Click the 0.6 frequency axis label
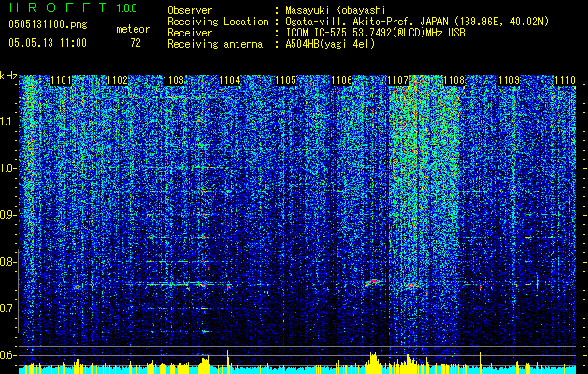Screen dimensions: 588x374 (7, 355)
